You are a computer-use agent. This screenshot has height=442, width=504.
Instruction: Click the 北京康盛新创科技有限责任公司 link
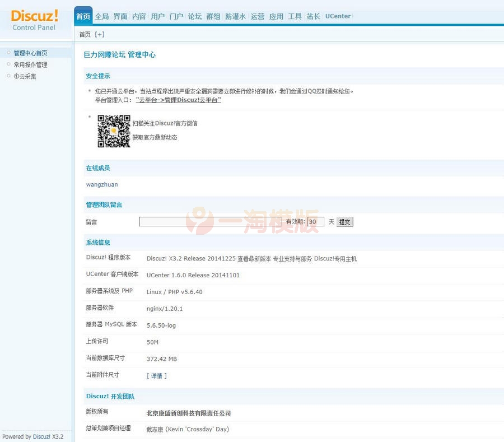(189, 413)
